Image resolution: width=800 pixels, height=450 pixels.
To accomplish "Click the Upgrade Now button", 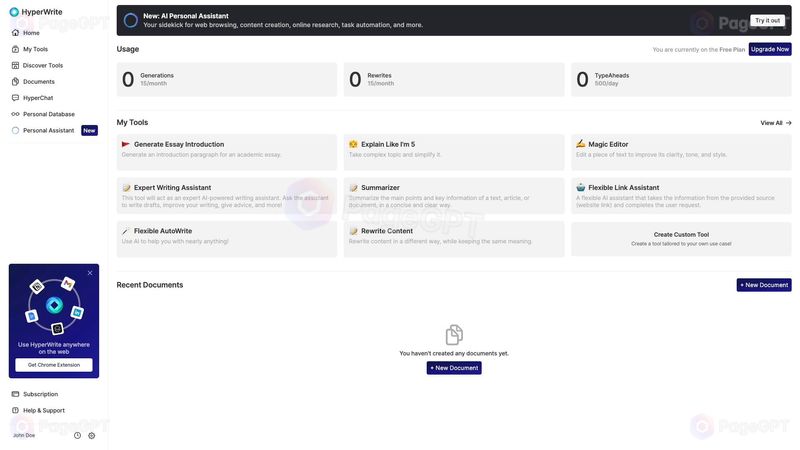I will point(770,49).
